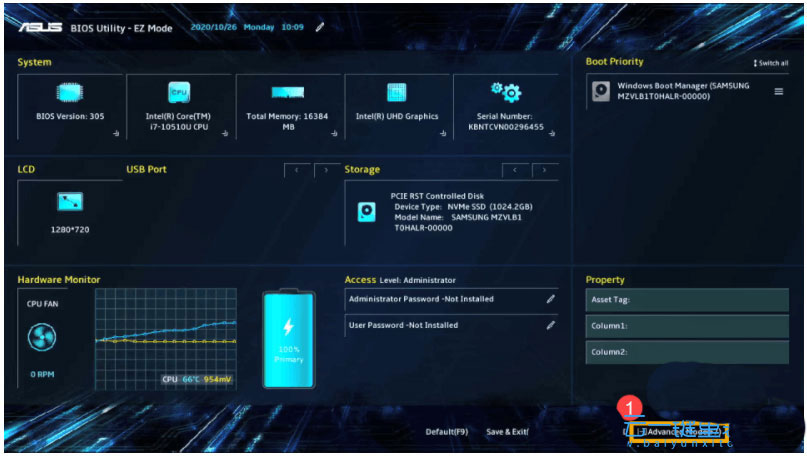Expand Total Memory details arrow

[x=334, y=133]
